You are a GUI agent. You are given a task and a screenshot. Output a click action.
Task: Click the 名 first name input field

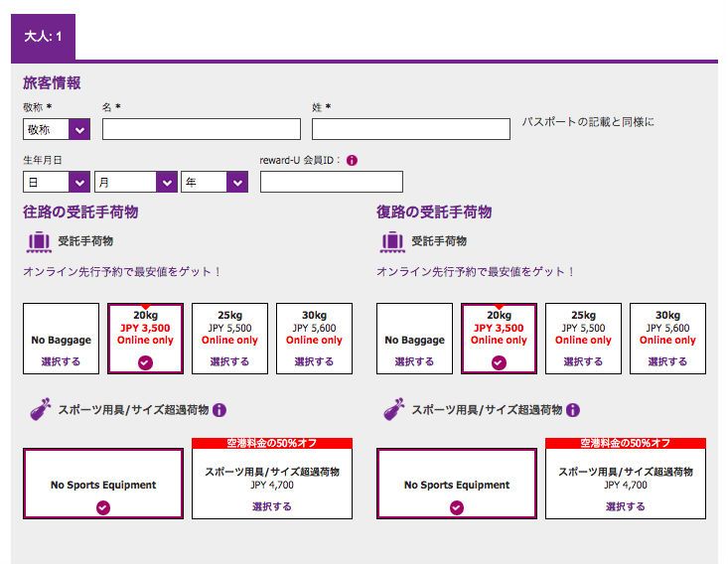click(x=201, y=129)
